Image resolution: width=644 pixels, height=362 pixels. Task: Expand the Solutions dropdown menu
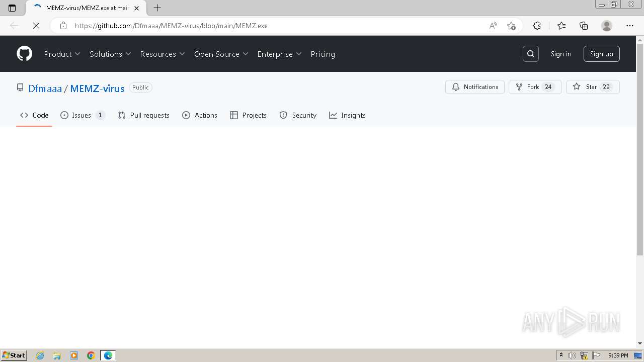(x=110, y=54)
